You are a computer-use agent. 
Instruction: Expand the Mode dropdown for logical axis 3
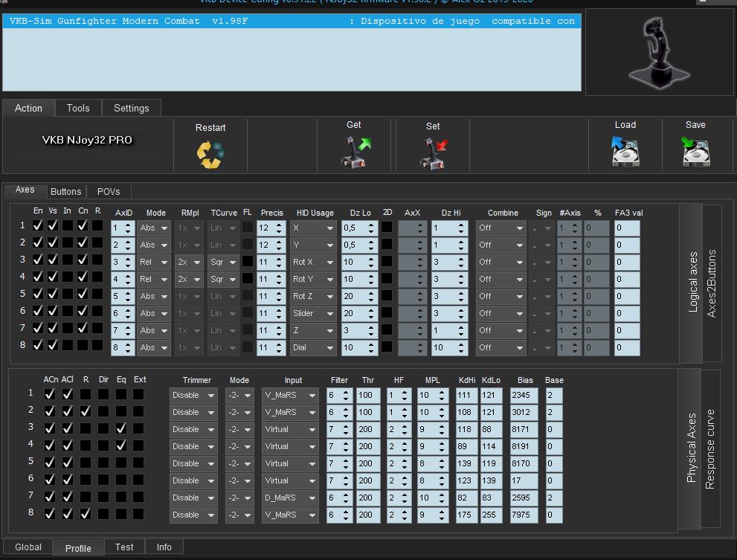coord(153,263)
